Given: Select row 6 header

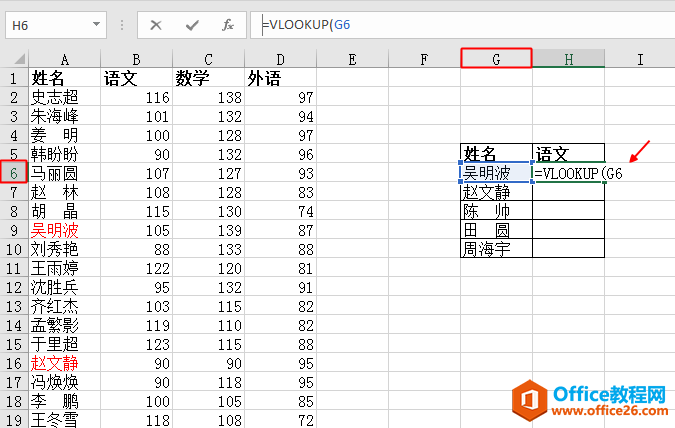Looking at the screenshot, I should [14, 173].
